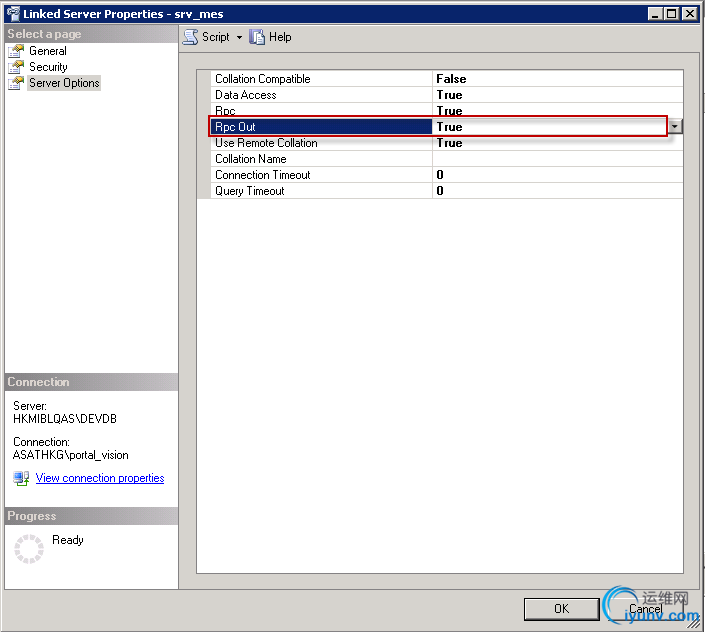Click the Use Remote Collation True value
This screenshot has width=705, height=632.
[x=449, y=143]
